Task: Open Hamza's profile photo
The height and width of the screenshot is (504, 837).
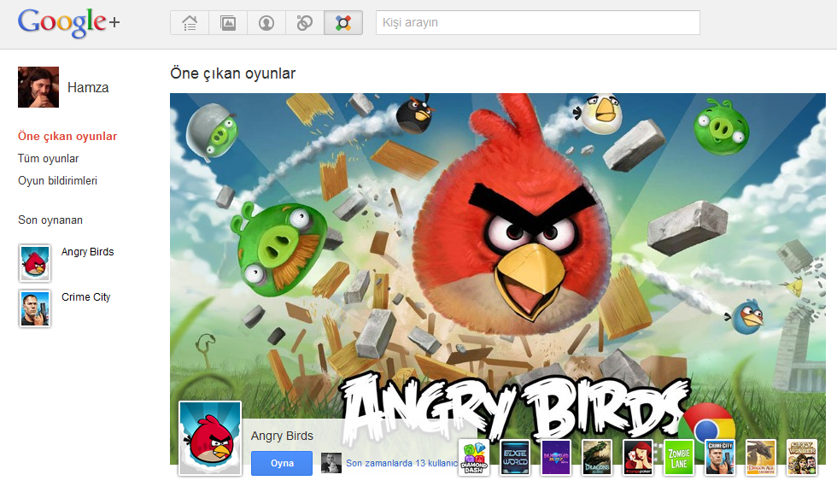Action: [x=38, y=87]
